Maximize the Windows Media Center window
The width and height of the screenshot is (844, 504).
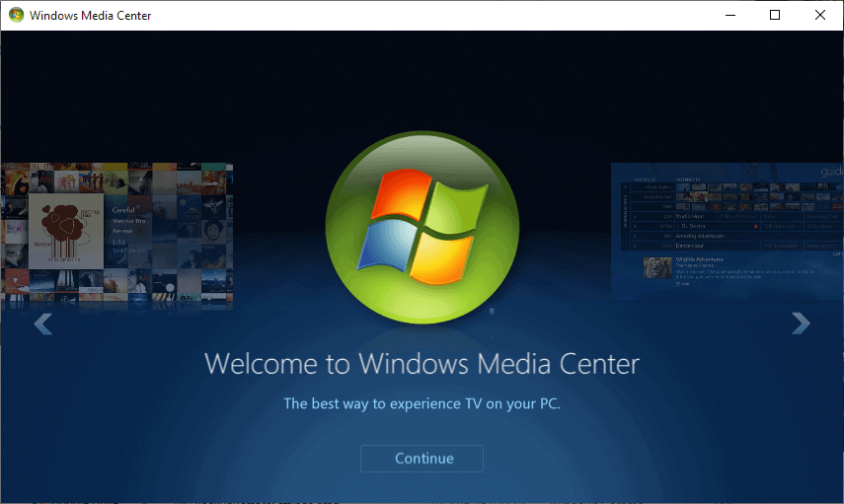tap(775, 15)
